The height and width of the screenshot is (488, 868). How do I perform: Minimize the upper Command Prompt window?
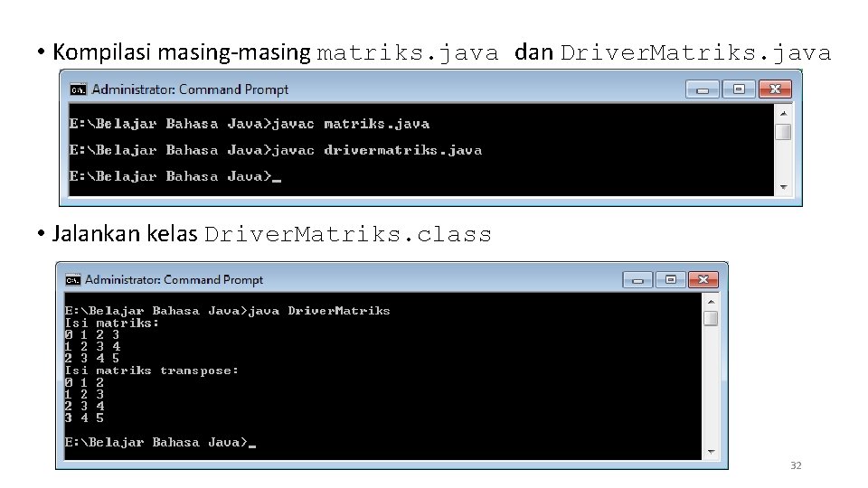pos(703,89)
